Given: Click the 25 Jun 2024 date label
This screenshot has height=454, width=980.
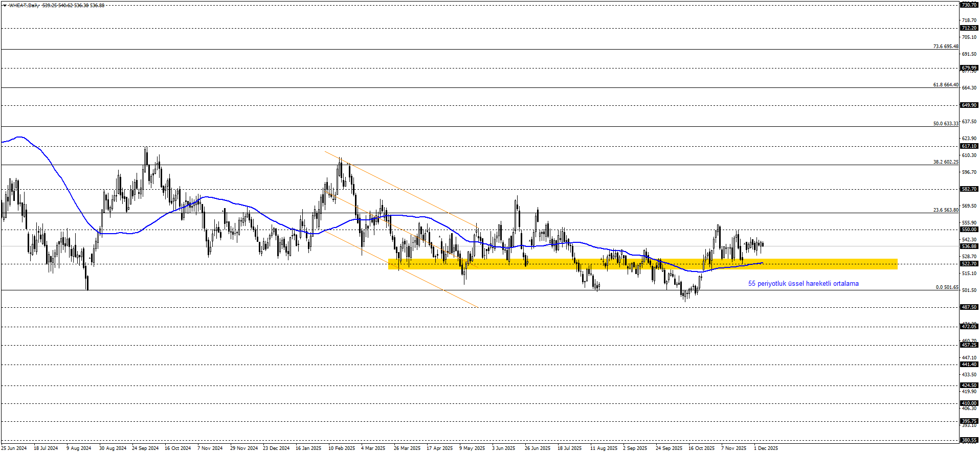Looking at the screenshot, I should pyautogui.click(x=14, y=448).
